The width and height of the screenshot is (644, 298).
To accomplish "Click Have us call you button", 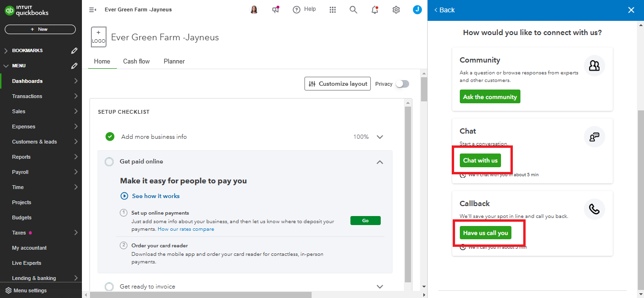I will (485, 233).
